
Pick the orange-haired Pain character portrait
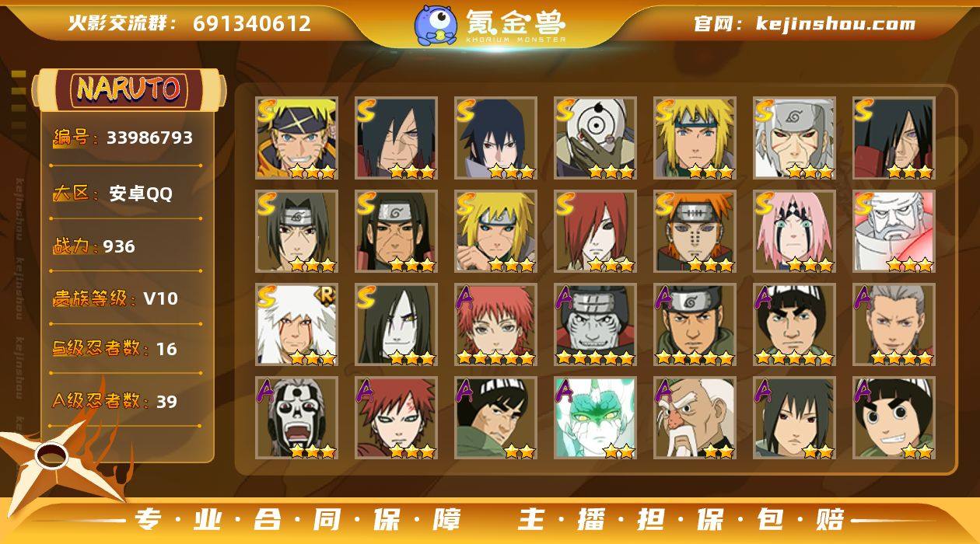click(695, 232)
